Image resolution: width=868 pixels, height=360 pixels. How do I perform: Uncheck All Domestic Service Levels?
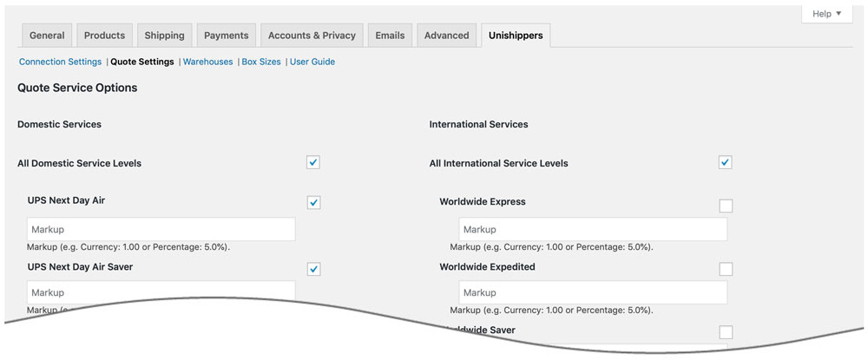[x=313, y=163]
